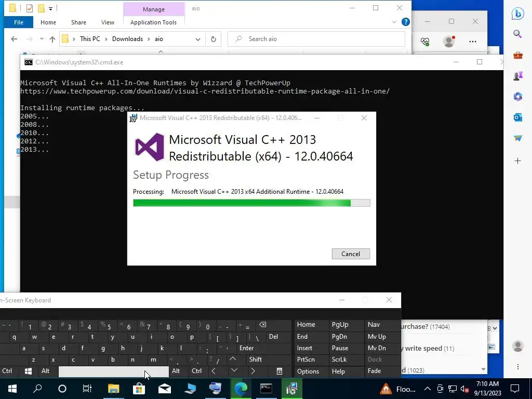The image size is (532, 399).
Task: Switch to Home ribbon tab
Action: coord(48,22)
